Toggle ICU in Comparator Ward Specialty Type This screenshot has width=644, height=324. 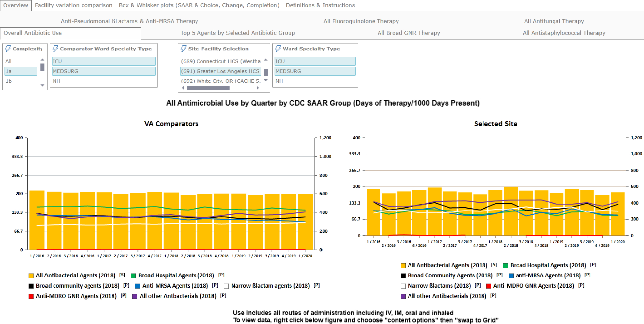click(104, 61)
